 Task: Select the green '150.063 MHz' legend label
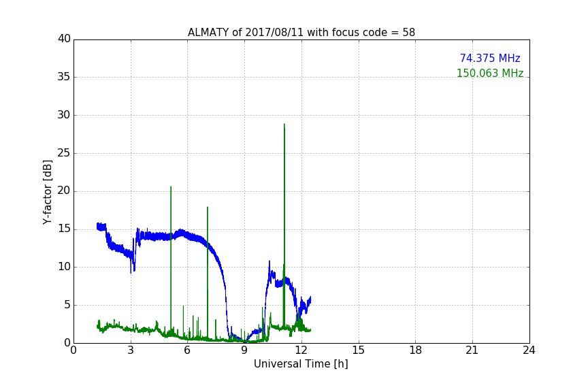tap(490, 73)
